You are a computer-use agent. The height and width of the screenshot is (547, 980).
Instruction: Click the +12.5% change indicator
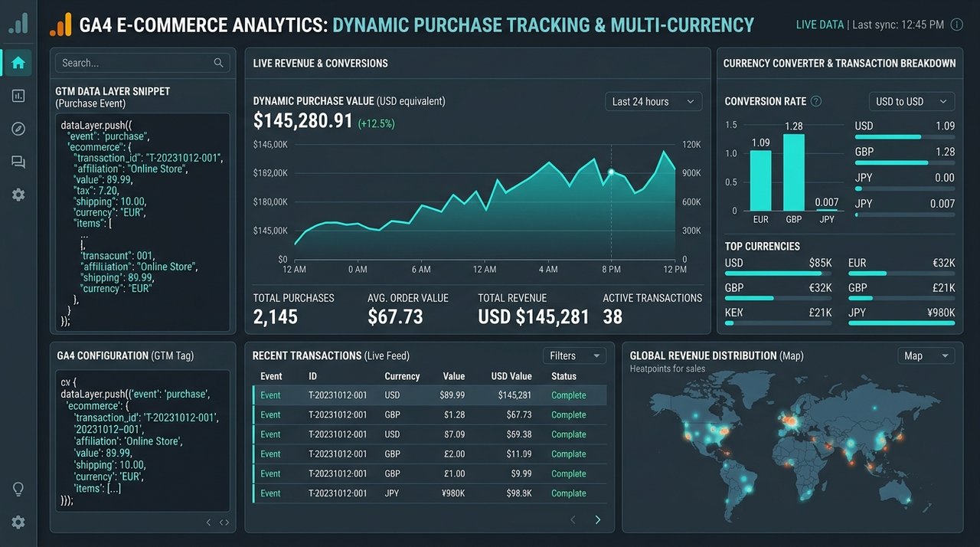click(x=377, y=123)
